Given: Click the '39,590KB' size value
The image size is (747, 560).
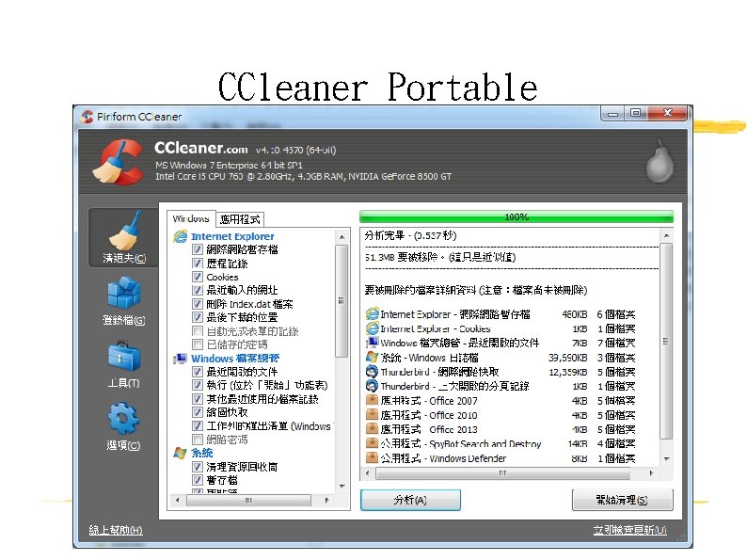Looking at the screenshot, I should (x=567, y=358).
